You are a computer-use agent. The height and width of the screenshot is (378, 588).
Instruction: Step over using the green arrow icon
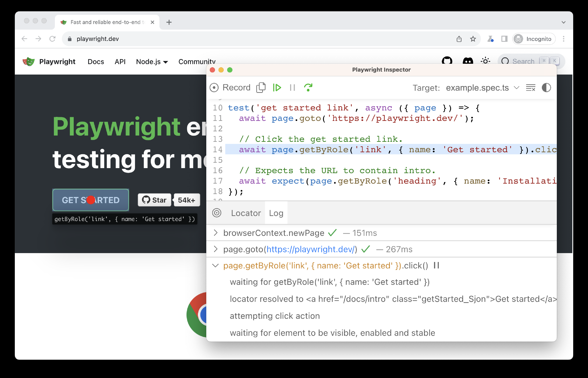click(308, 87)
